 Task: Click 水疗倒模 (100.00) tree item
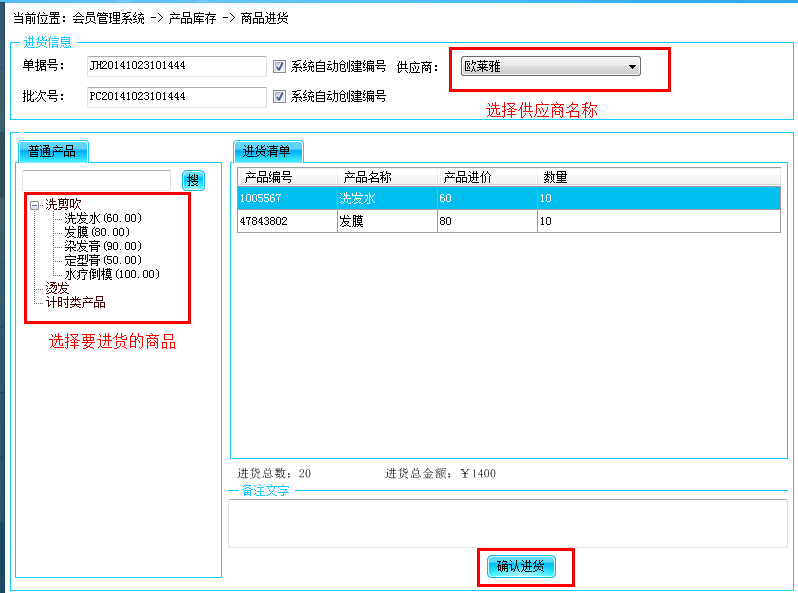tap(111, 274)
